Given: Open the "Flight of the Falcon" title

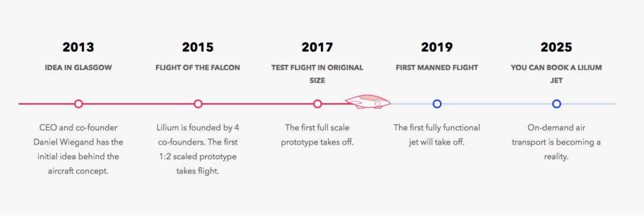Looking at the screenshot, I should (x=197, y=68).
